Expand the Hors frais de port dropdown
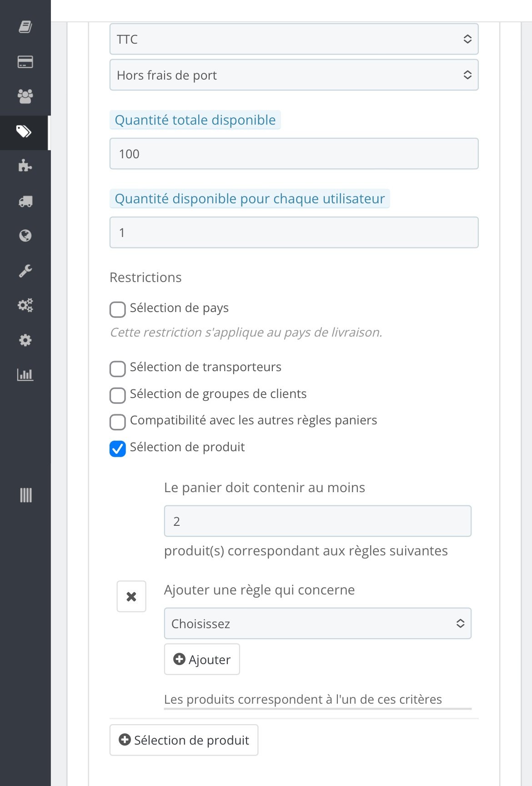 pos(294,75)
